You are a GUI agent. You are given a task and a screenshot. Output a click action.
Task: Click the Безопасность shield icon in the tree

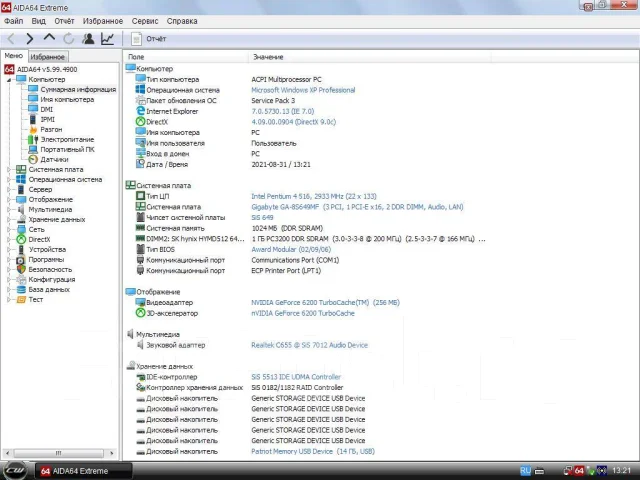click(21, 269)
